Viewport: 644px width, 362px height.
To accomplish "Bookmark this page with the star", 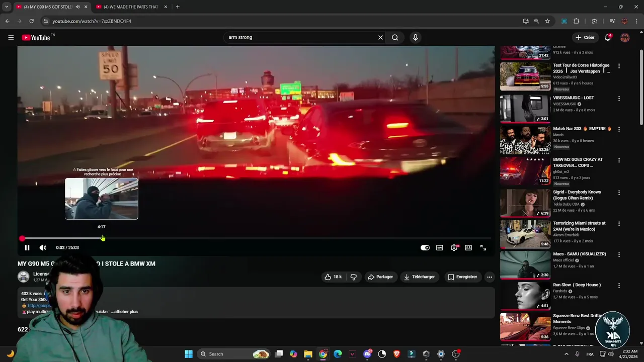I will (547, 21).
